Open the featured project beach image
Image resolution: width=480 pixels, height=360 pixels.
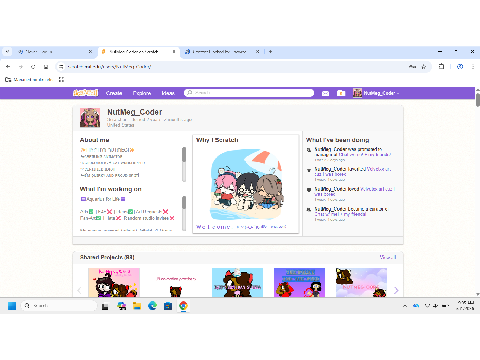246,184
